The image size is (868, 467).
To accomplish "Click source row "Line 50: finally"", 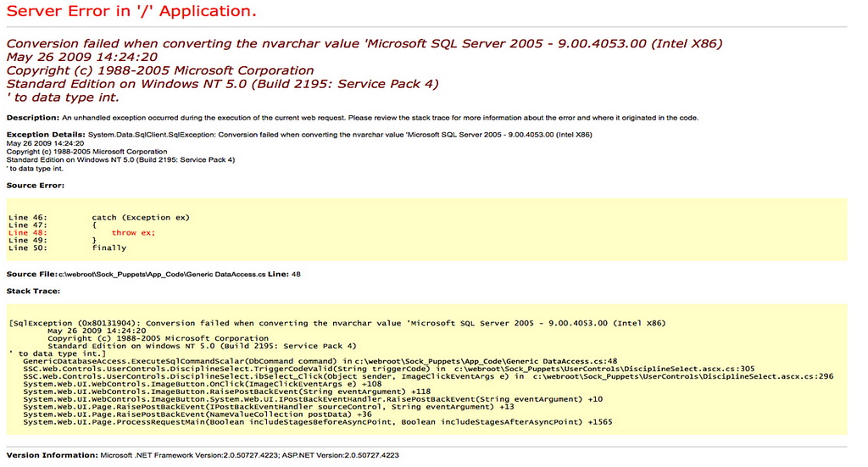I will tap(68, 247).
